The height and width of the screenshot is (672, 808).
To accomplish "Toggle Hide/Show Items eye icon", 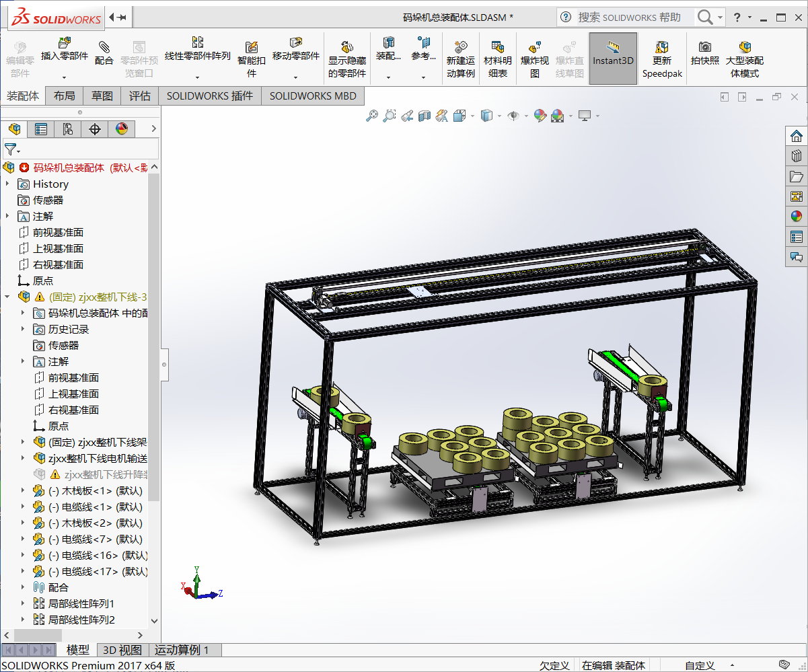I will click(513, 116).
